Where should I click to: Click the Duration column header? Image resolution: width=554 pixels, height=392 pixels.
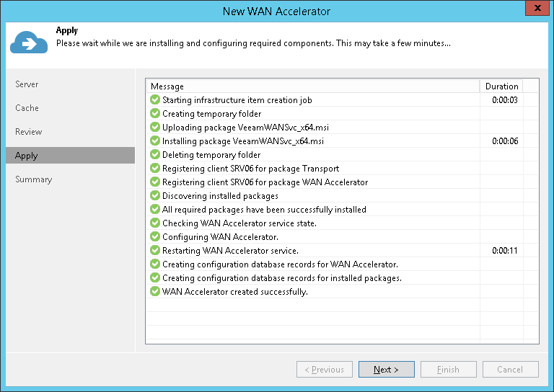501,86
